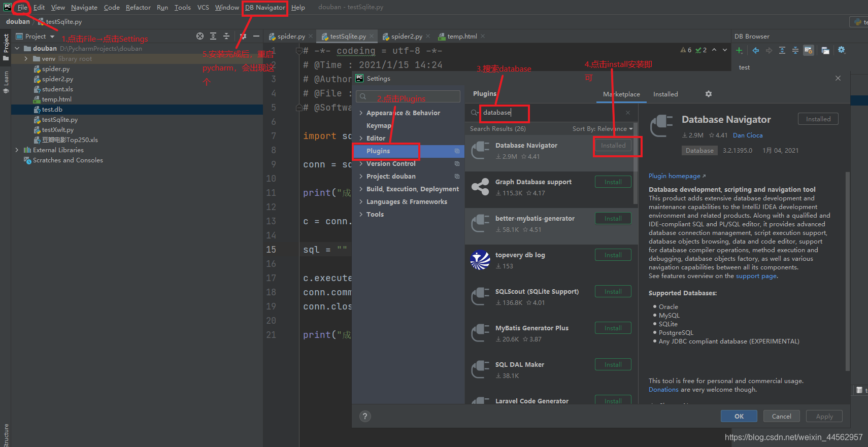Expand the Editor settings category
868x447 pixels.
[x=361, y=138]
